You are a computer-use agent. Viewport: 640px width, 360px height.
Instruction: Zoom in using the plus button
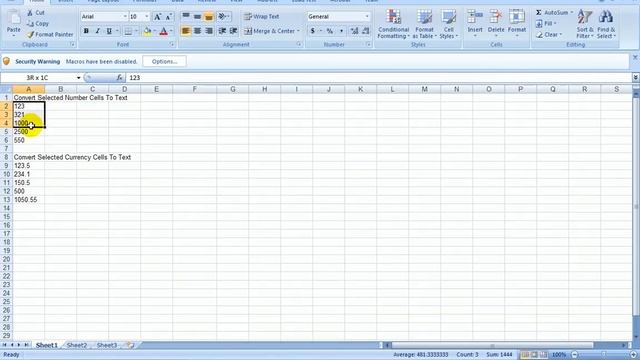tap(633, 355)
